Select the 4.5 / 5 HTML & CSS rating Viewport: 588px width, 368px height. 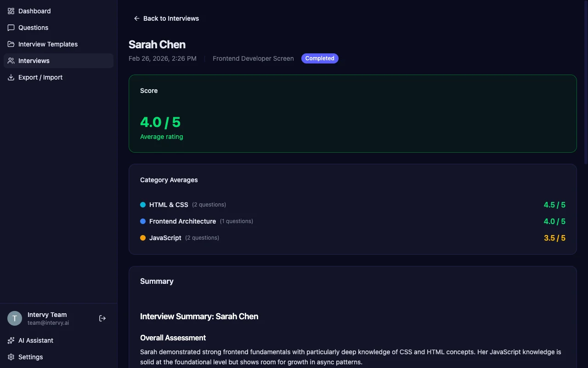pyautogui.click(x=554, y=205)
